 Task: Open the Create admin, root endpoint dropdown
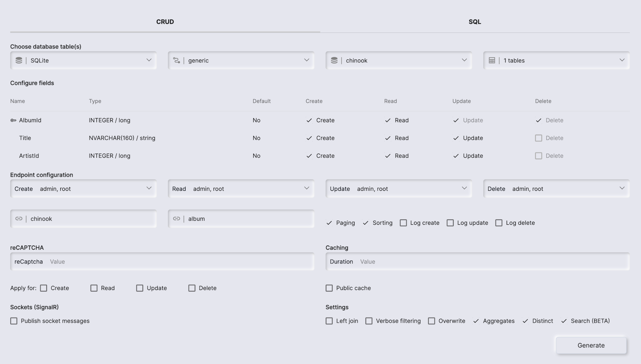coord(148,189)
